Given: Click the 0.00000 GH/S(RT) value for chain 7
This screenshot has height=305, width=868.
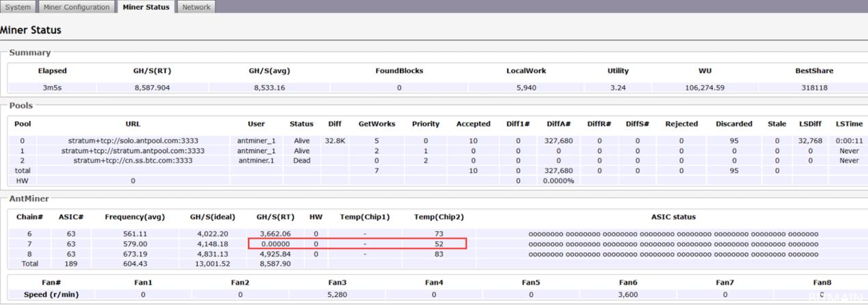Looking at the screenshot, I should pyautogui.click(x=274, y=243).
